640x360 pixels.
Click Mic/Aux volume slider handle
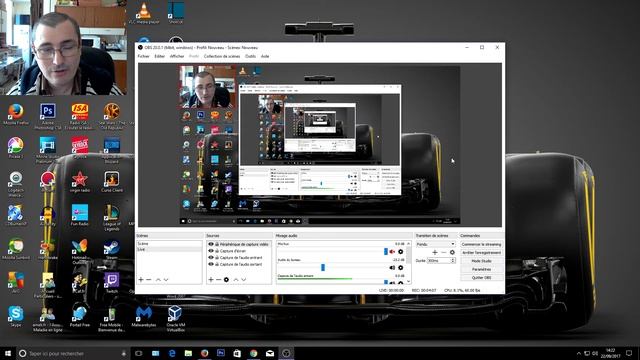pyautogui.click(x=386, y=251)
